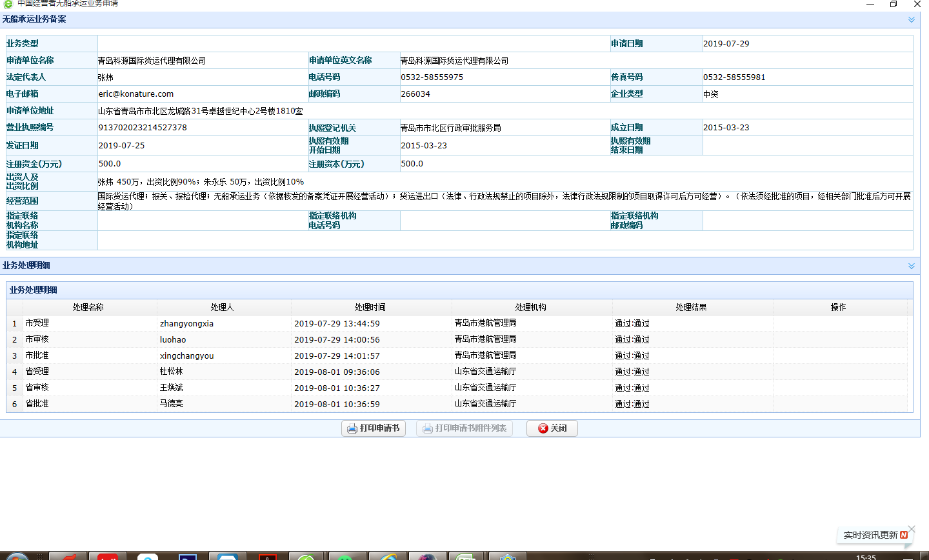Click the 打印申请书附件列表 button
The image size is (929, 560).
pos(464,428)
